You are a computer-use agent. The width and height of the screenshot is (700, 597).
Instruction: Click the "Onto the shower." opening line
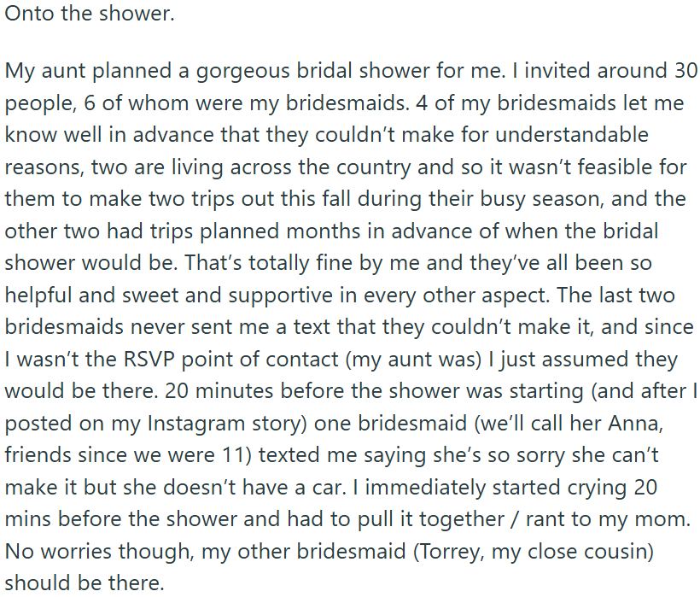tap(89, 15)
